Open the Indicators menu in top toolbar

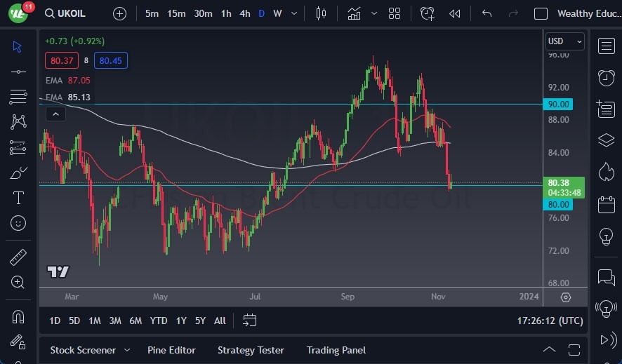point(355,13)
